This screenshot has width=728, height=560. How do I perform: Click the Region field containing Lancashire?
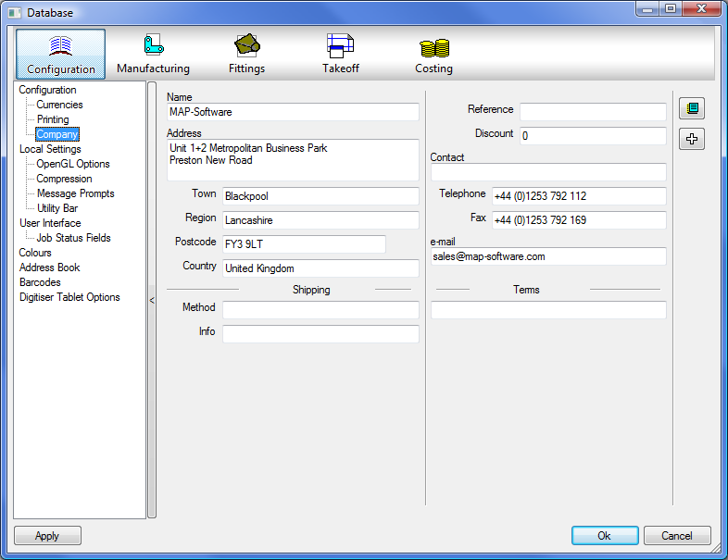pos(320,220)
